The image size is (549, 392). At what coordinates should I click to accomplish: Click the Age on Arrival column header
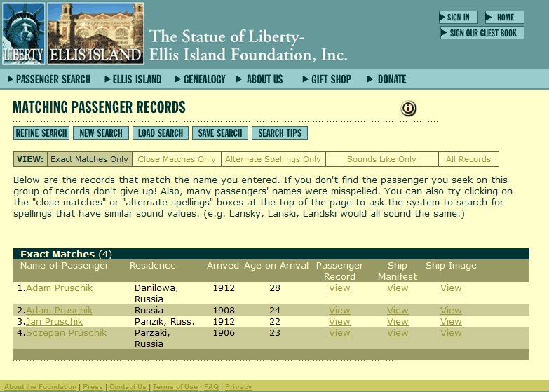[276, 266]
